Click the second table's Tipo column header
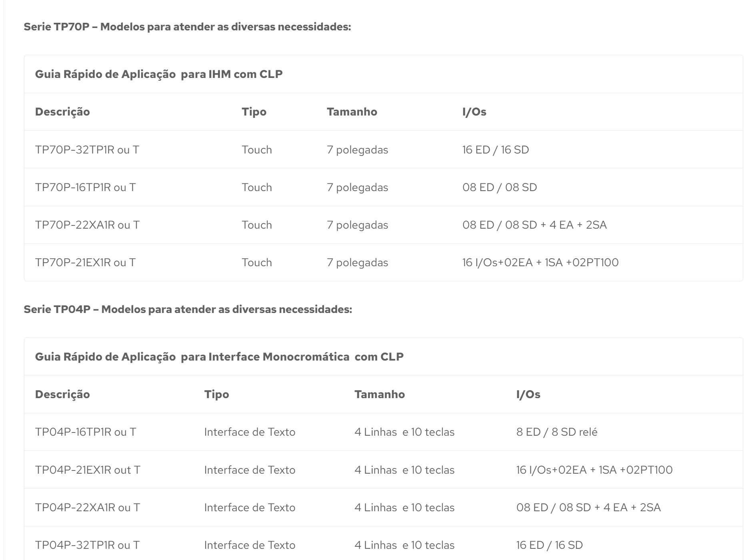This screenshot has width=744, height=560. pyautogui.click(x=216, y=395)
